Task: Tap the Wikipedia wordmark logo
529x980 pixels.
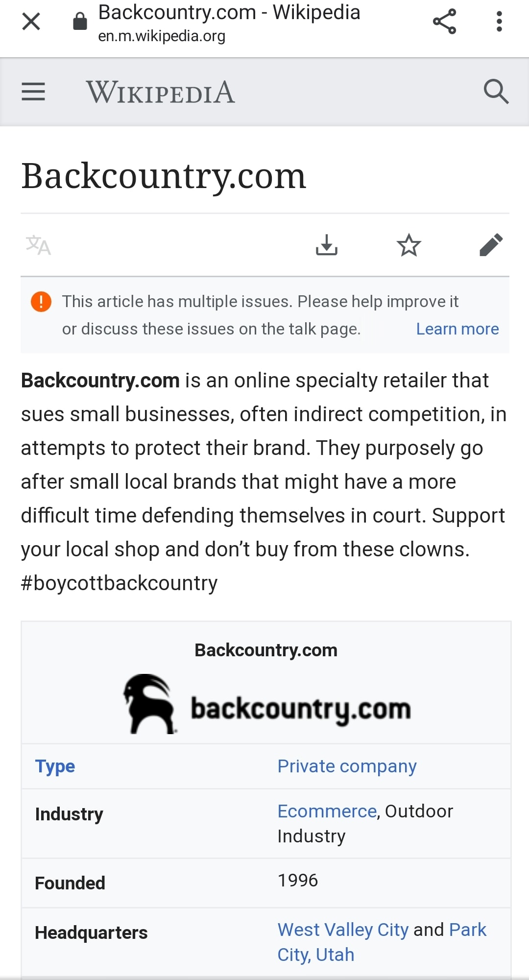Action: [161, 92]
